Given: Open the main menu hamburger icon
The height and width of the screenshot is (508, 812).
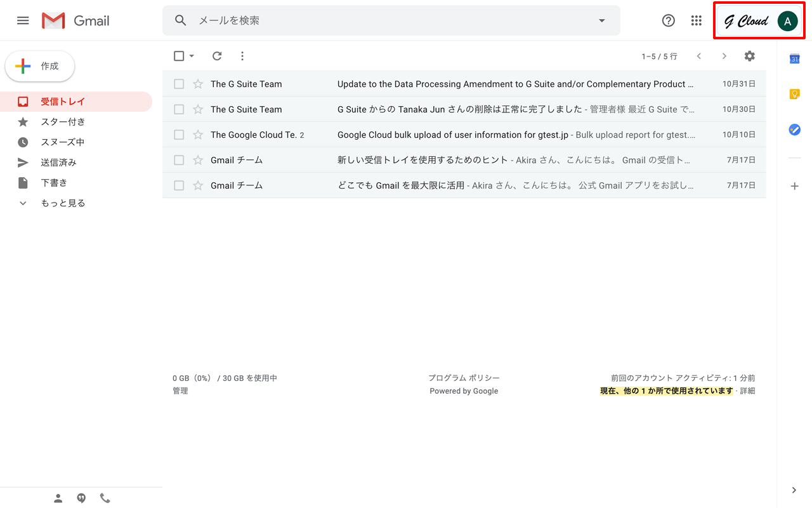Looking at the screenshot, I should pos(23,20).
